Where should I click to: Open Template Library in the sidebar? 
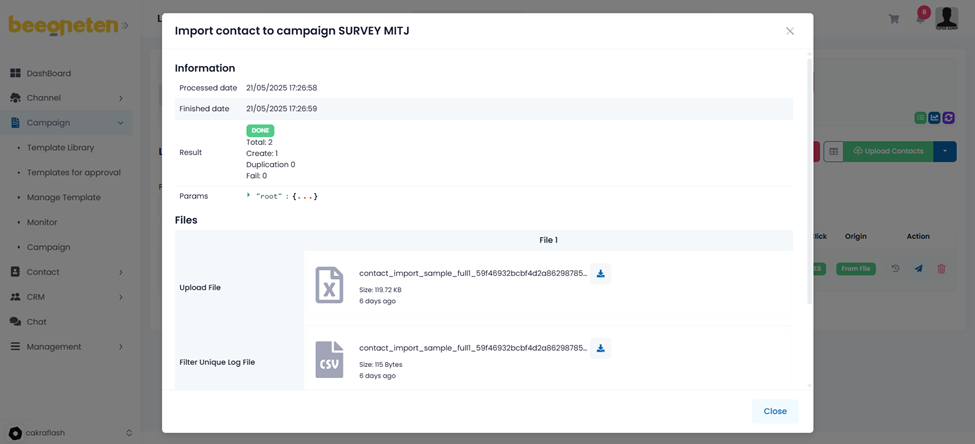[60, 148]
